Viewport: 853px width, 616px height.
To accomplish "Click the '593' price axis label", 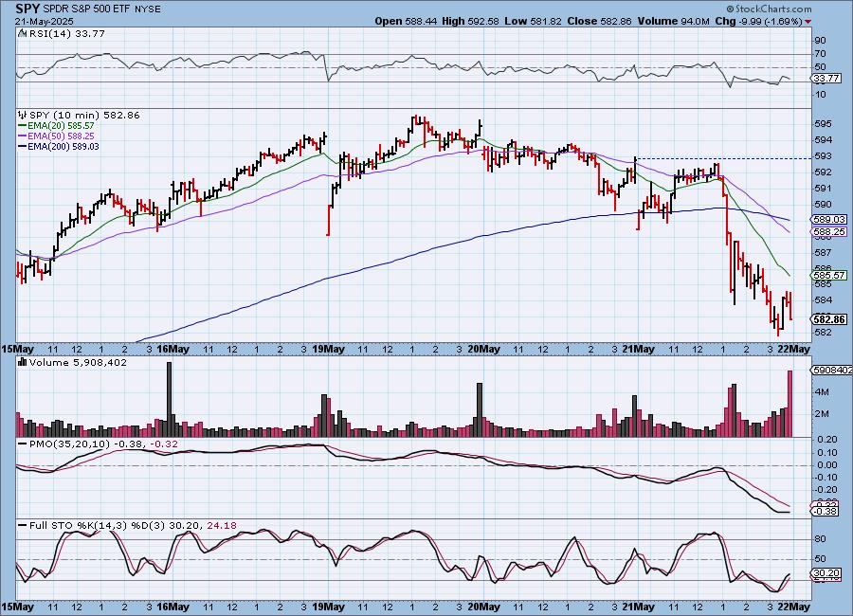I will pyautogui.click(x=823, y=156).
